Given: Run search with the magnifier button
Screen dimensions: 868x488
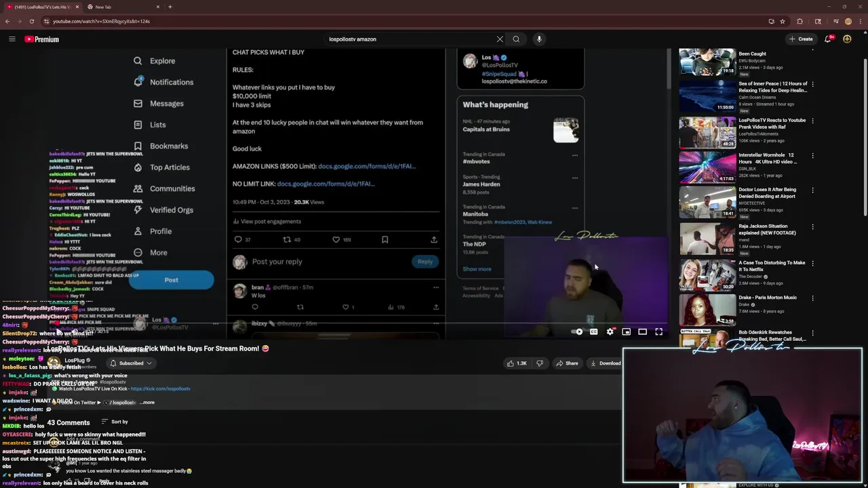Looking at the screenshot, I should [x=516, y=39].
